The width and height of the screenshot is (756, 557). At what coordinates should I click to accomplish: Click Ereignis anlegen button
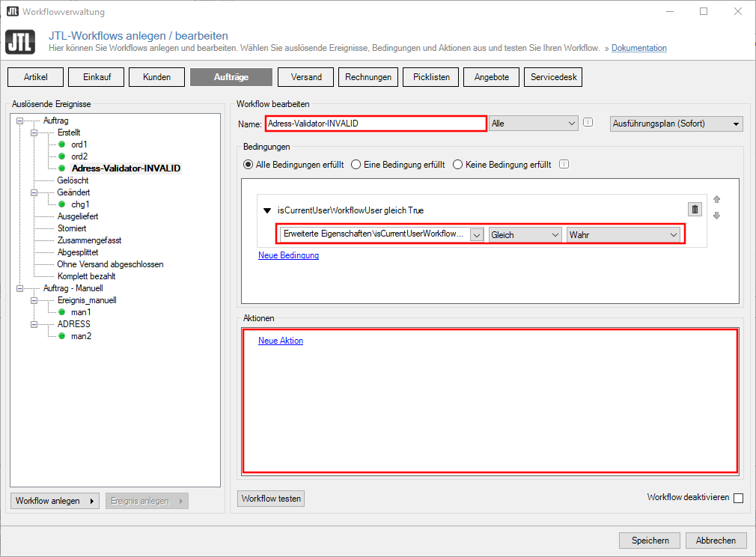147,501
